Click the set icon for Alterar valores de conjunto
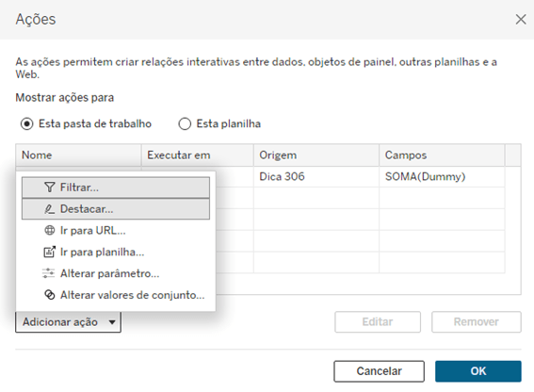This screenshot has height=392, width=534. click(x=49, y=295)
